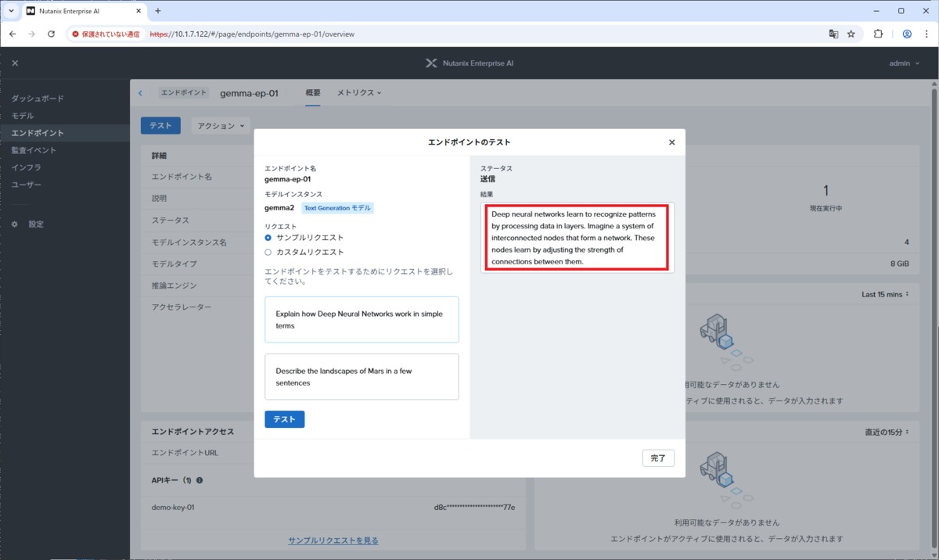Close the endpoint test dialog with X
Screen dimensions: 939x560
point(671,142)
